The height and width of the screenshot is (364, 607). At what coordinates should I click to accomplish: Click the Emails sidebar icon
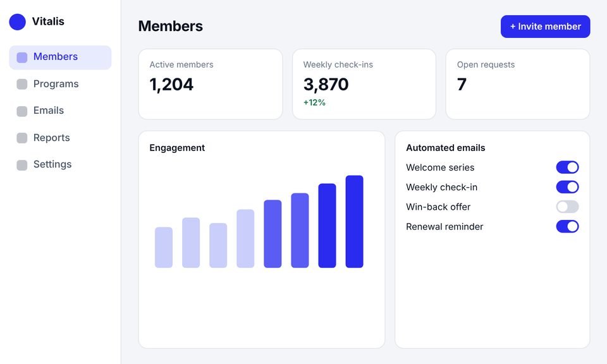22,111
